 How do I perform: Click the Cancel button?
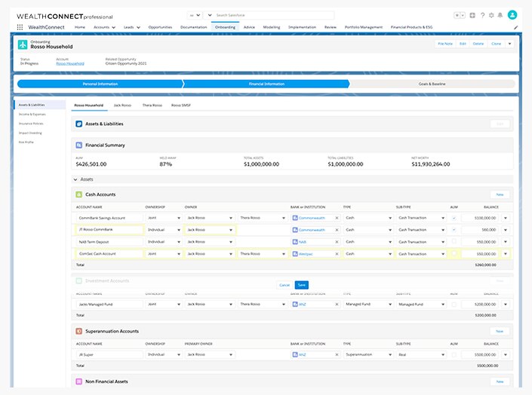(x=284, y=285)
